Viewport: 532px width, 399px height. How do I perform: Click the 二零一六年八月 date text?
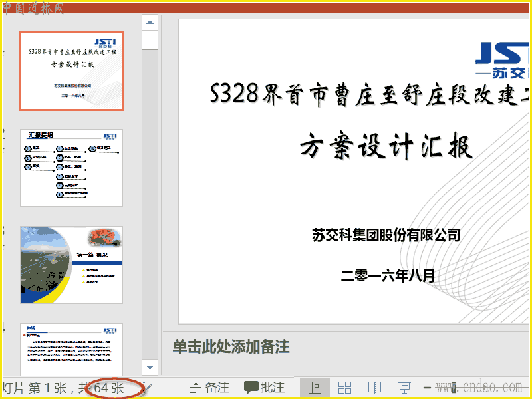(388, 275)
